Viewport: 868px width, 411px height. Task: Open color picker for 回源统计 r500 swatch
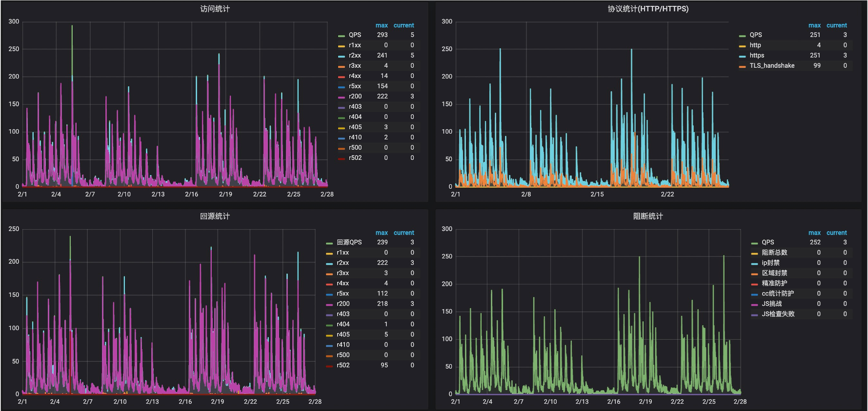click(329, 356)
